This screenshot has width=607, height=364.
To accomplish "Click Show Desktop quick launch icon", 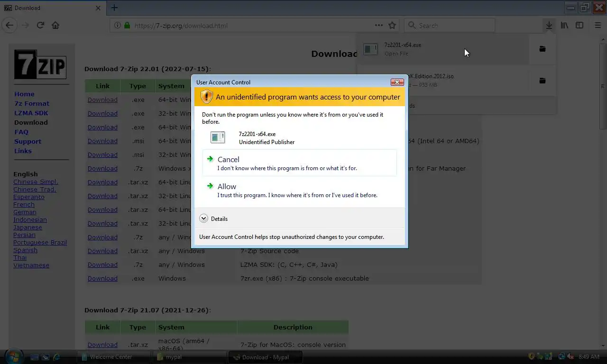I will point(35,357).
